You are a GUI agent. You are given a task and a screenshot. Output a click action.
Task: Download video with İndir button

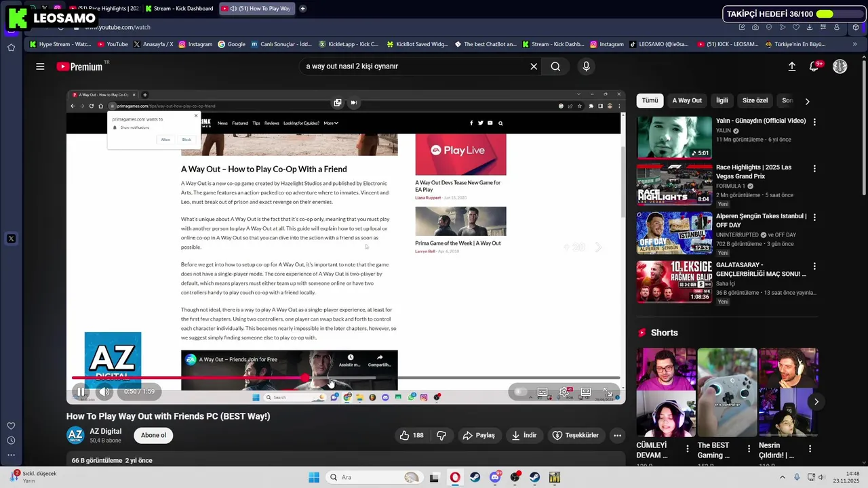pos(524,435)
